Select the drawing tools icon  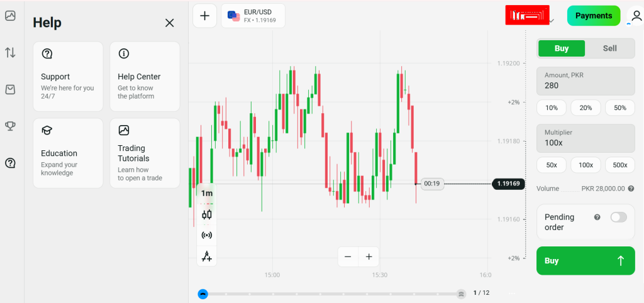tap(207, 256)
